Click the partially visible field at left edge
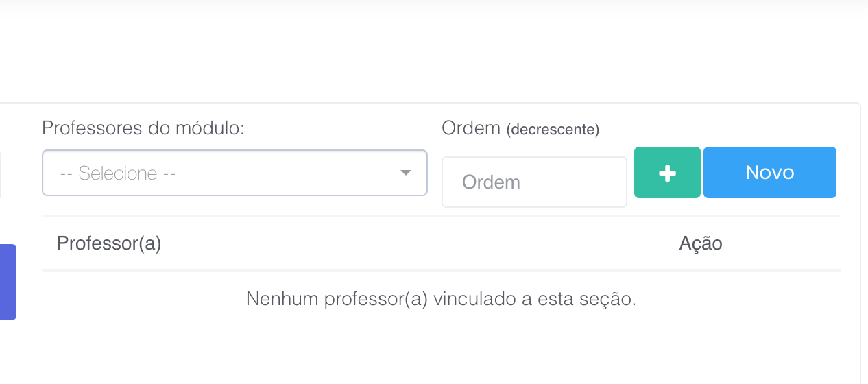 pyautogui.click(x=1, y=174)
